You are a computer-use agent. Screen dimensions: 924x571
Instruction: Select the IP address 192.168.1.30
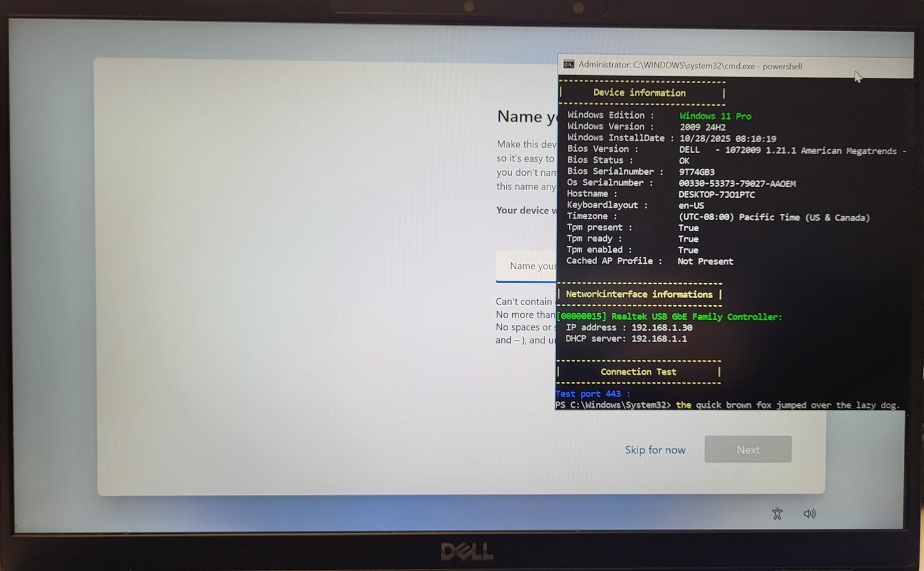662,328
